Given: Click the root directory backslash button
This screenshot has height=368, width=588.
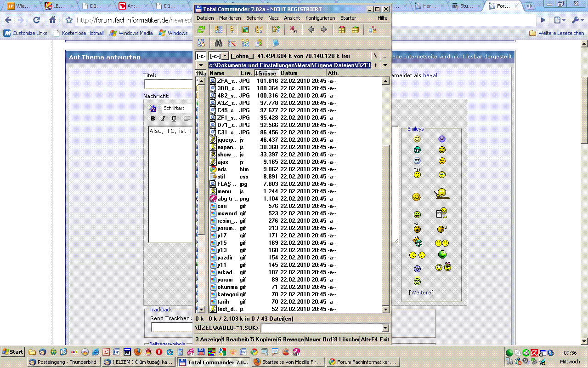Looking at the screenshot, I should (x=375, y=56).
